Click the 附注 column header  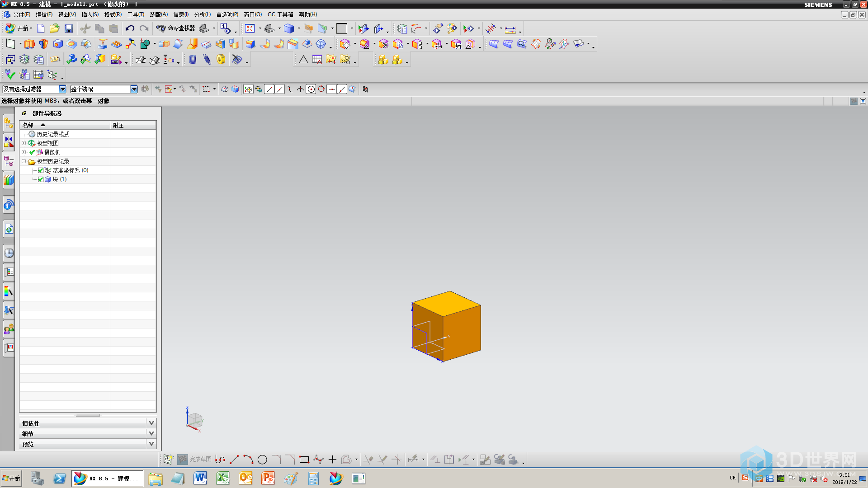[133, 125]
